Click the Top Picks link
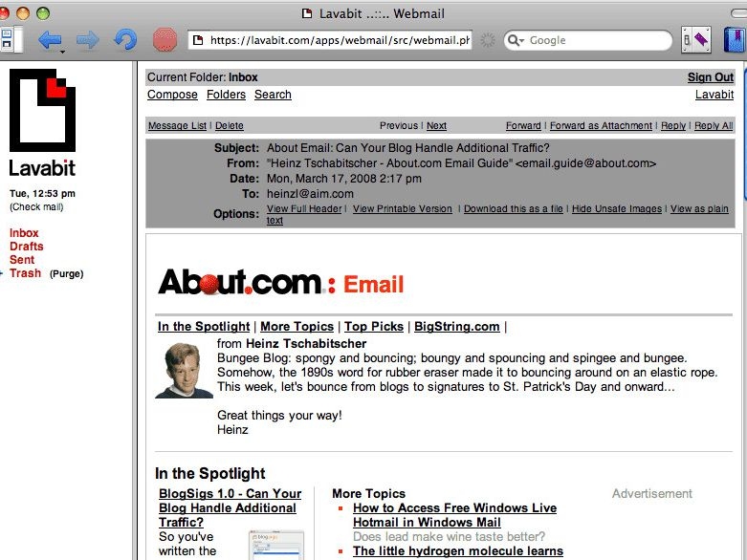747x560 pixels. [x=374, y=327]
